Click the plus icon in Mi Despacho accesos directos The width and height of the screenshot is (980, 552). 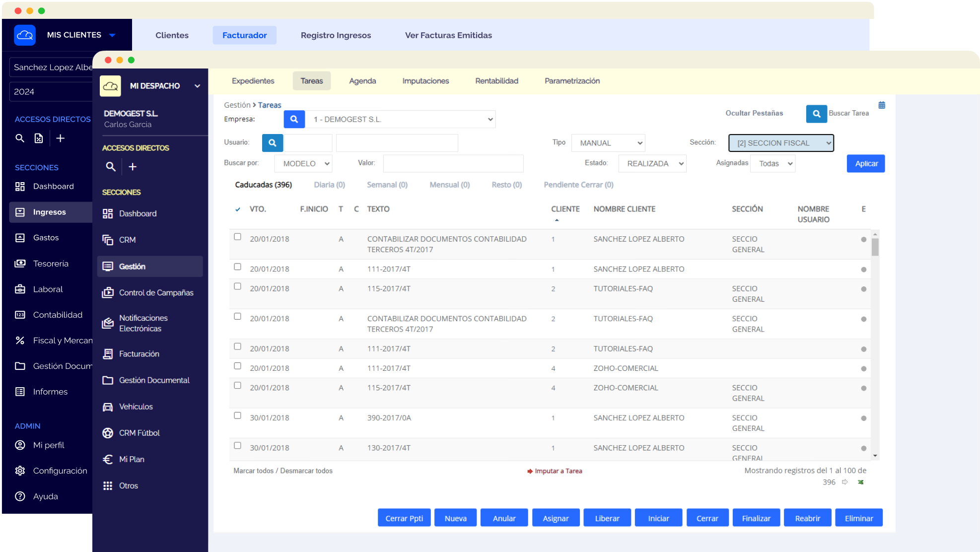(133, 167)
